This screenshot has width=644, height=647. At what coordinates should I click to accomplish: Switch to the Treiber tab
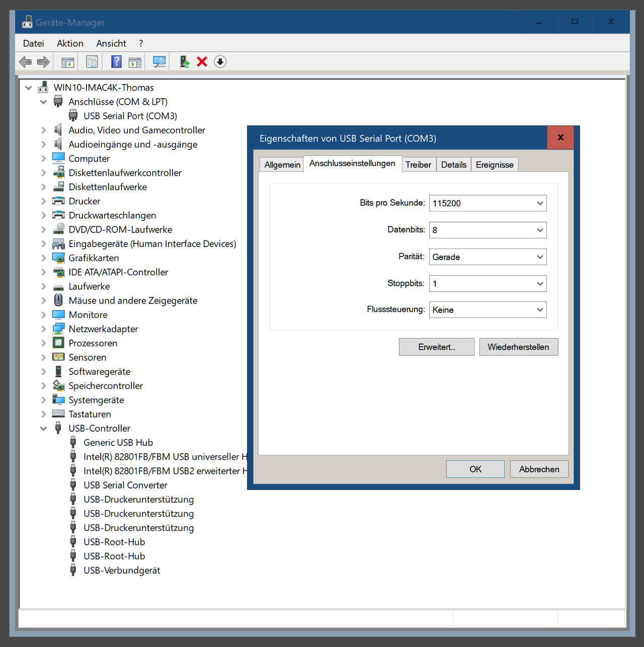pyautogui.click(x=419, y=165)
